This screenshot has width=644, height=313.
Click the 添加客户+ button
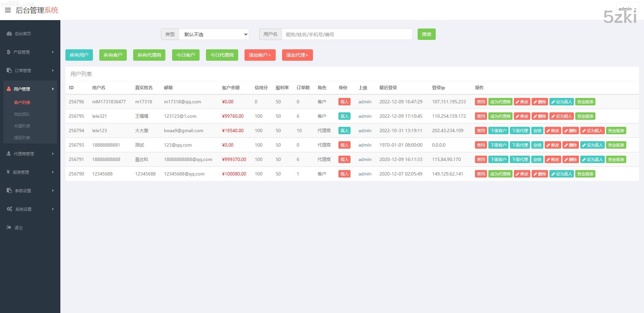(260, 55)
